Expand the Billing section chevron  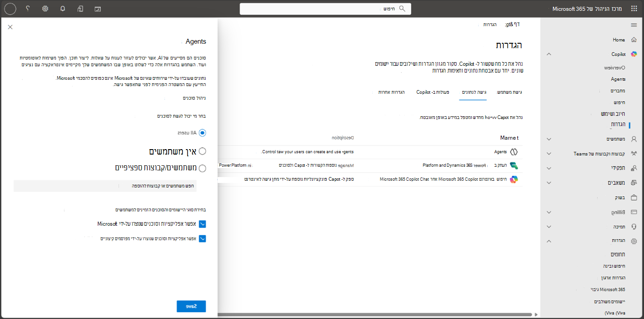point(549,212)
